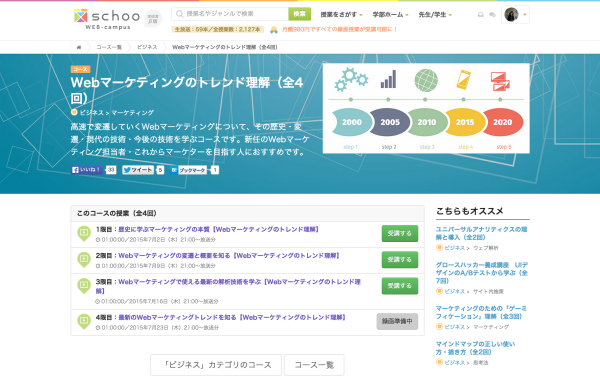Click 受講する for lesson 3限目

pos(399,286)
